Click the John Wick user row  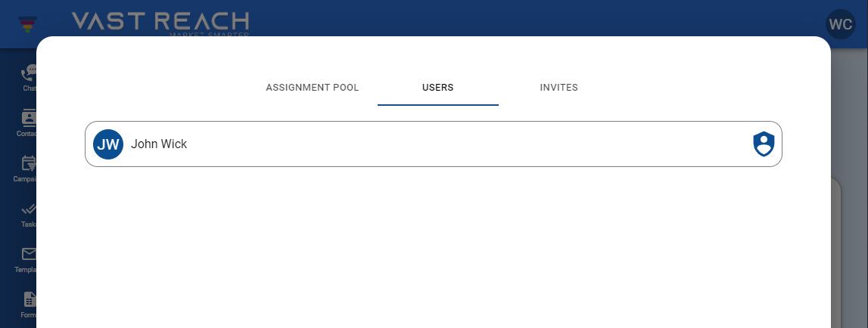[434, 144]
